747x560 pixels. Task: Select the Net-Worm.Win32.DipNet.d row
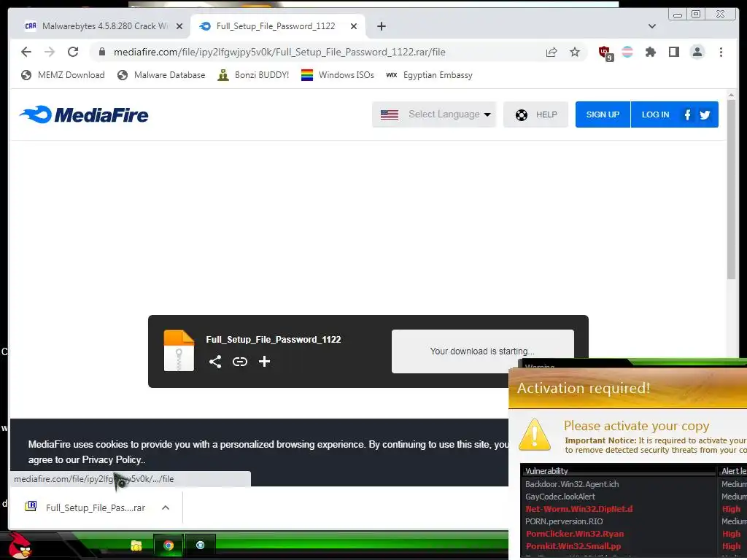578,509
